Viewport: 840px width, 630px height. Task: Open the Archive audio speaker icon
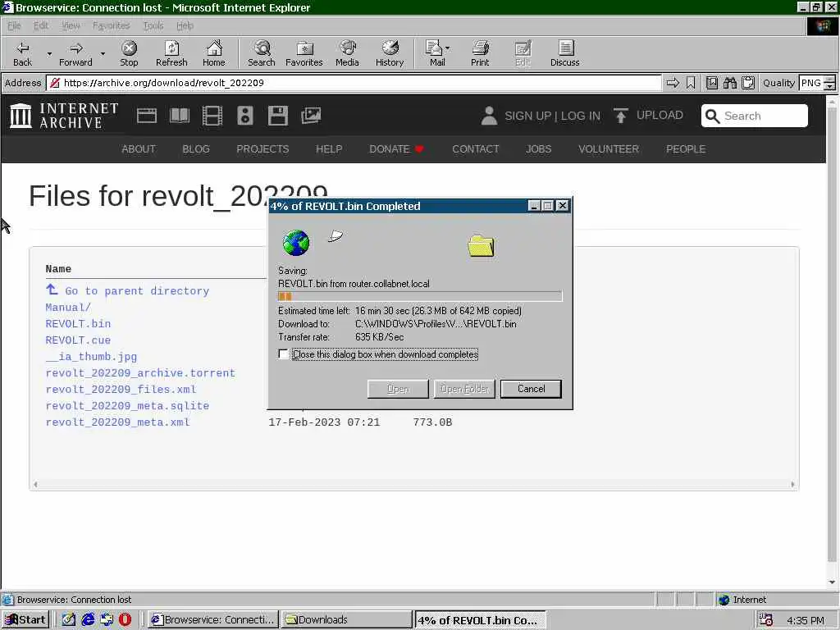point(244,116)
